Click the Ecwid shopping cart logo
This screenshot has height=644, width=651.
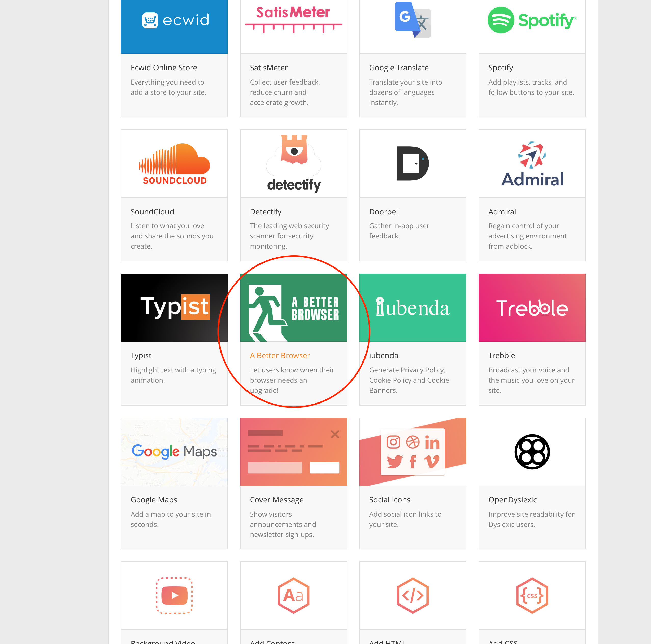150,21
